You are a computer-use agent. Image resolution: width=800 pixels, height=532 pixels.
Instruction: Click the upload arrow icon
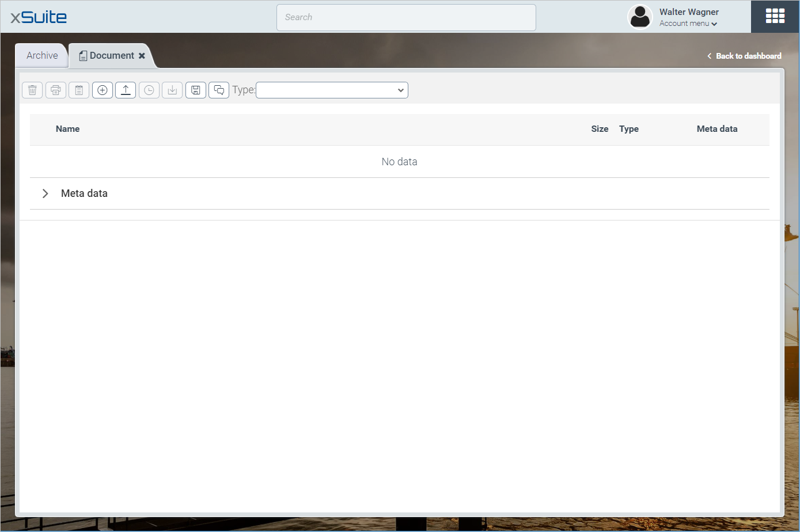point(126,90)
